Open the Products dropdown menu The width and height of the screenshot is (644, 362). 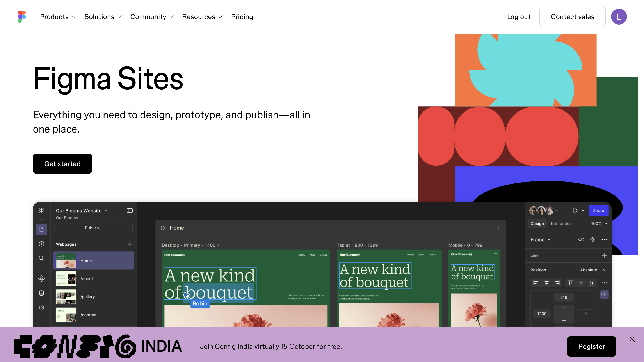(x=58, y=17)
